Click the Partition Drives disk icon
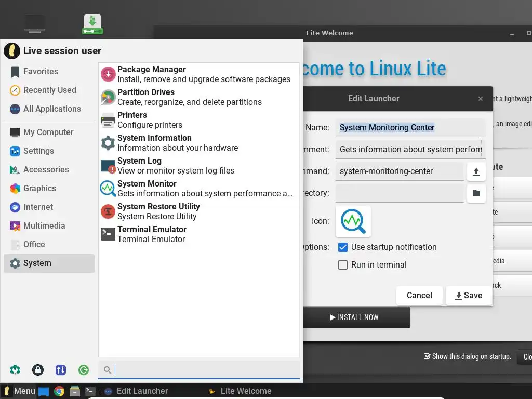Image resolution: width=532 pixels, height=399 pixels. [x=108, y=97]
